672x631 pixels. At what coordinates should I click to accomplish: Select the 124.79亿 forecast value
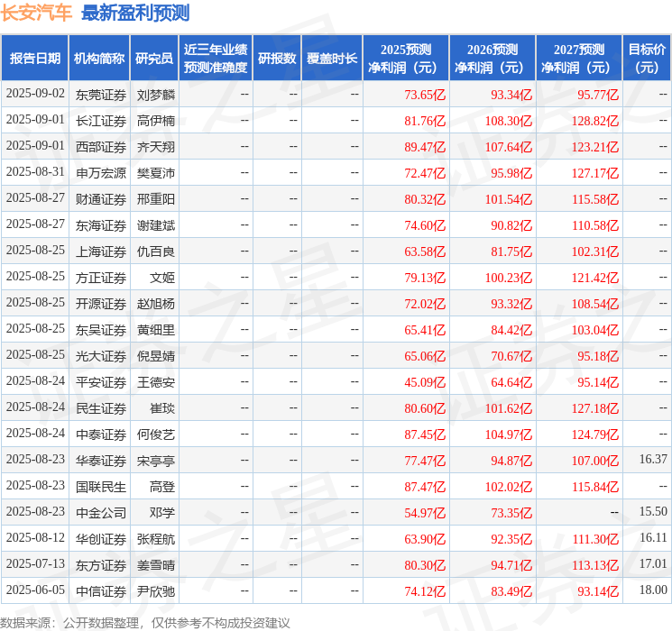point(594,434)
